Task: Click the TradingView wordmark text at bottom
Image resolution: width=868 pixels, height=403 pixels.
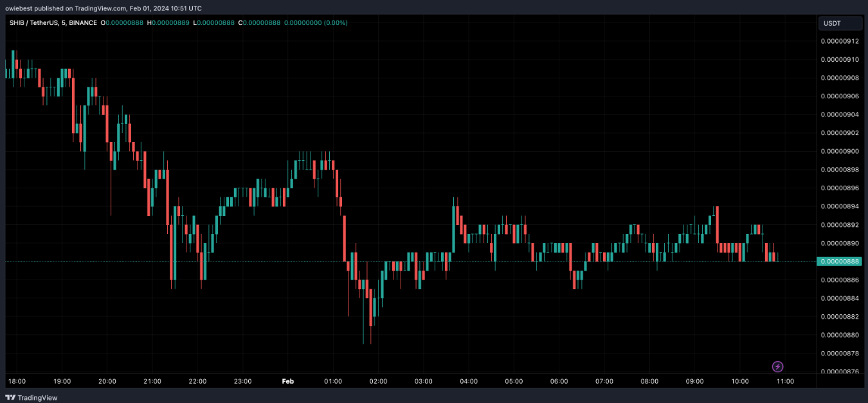Action: coord(37,398)
